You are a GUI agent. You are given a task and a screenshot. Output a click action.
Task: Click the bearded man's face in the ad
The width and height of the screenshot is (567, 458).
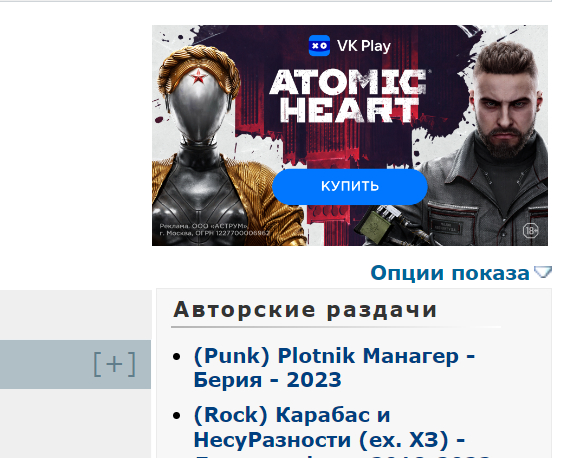[504, 108]
